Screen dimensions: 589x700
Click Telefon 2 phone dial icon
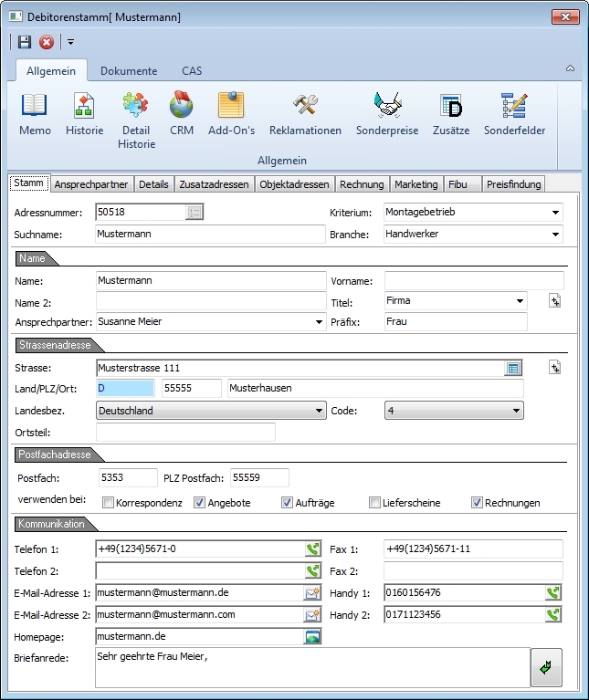click(x=313, y=571)
